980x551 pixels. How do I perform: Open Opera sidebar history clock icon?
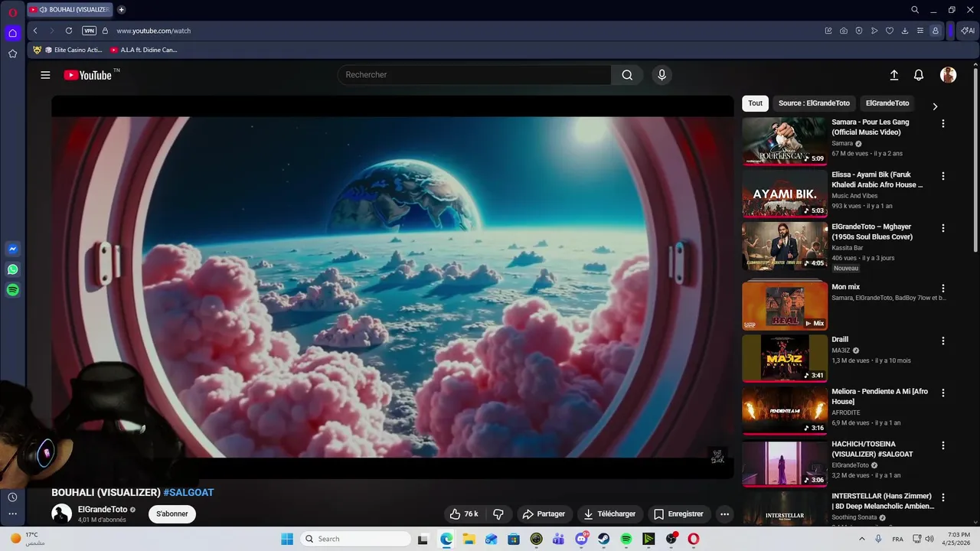tap(12, 497)
